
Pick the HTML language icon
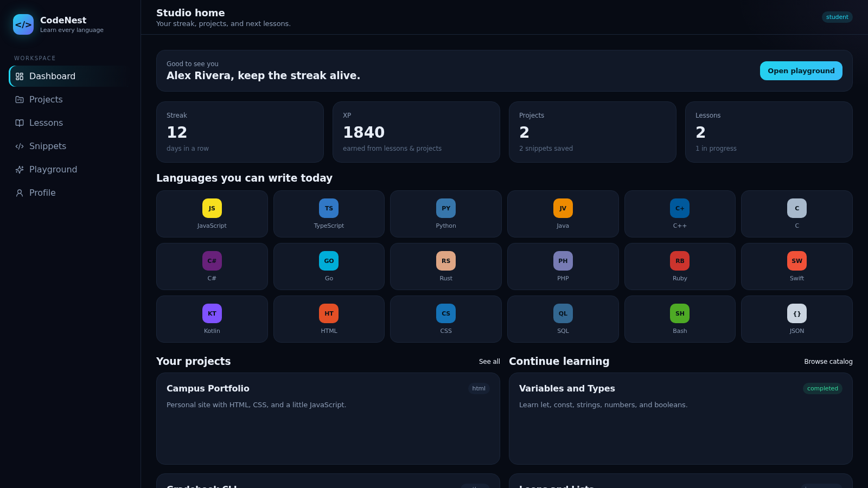(x=329, y=313)
